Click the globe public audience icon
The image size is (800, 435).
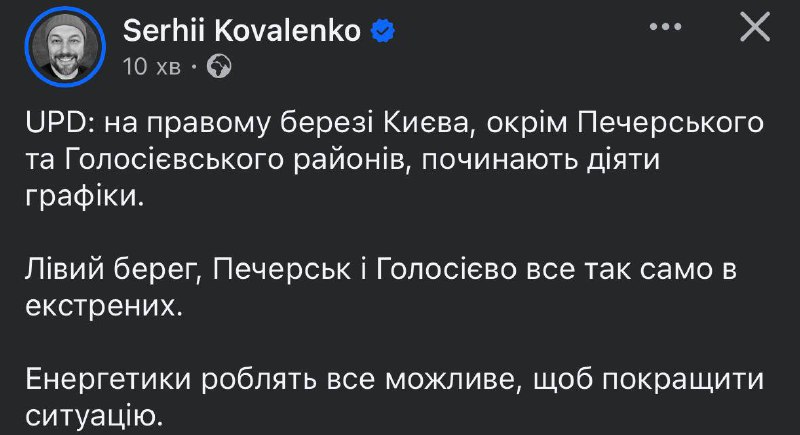coord(220,67)
